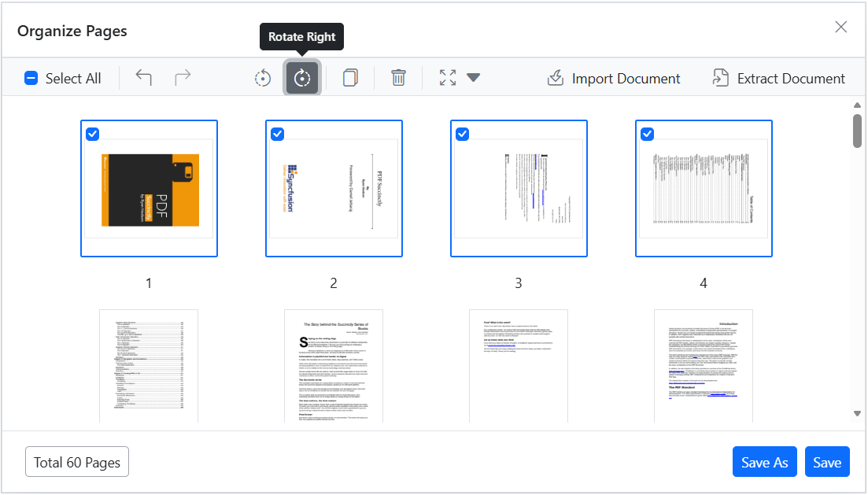The image size is (868, 495).
Task: Click the Save As button
Action: pyautogui.click(x=764, y=462)
